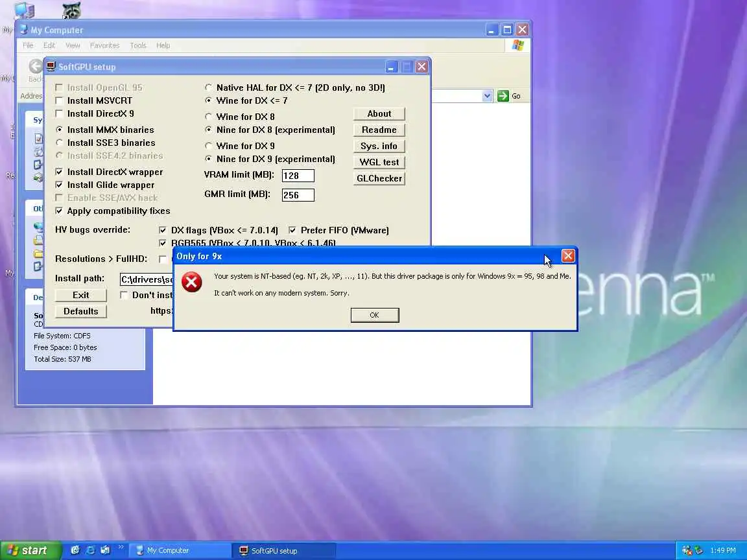747x560 pixels.
Task: Select Install SSE3 binaries radio button
Action: (x=59, y=143)
